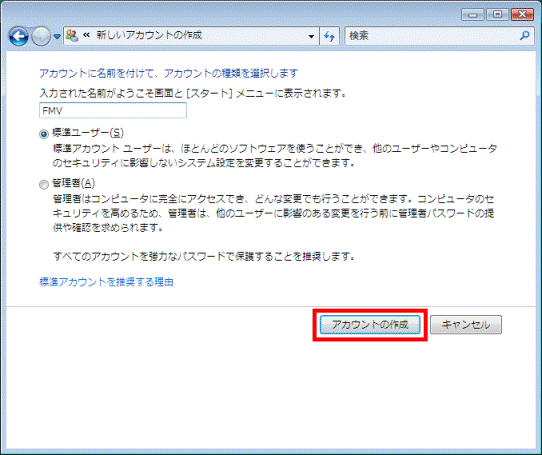542x455 pixels.
Task: Open the recent pages dropdown arrow
Action: pos(57,36)
